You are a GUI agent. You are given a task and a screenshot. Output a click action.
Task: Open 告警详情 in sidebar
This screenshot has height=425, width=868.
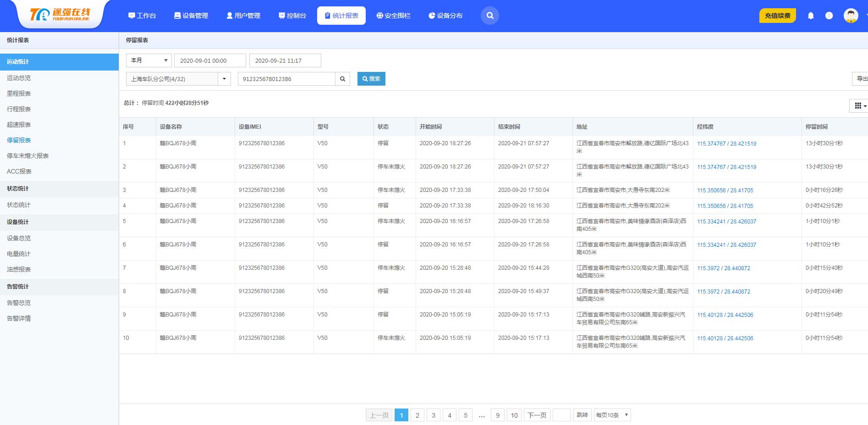pyautogui.click(x=19, y=318)
